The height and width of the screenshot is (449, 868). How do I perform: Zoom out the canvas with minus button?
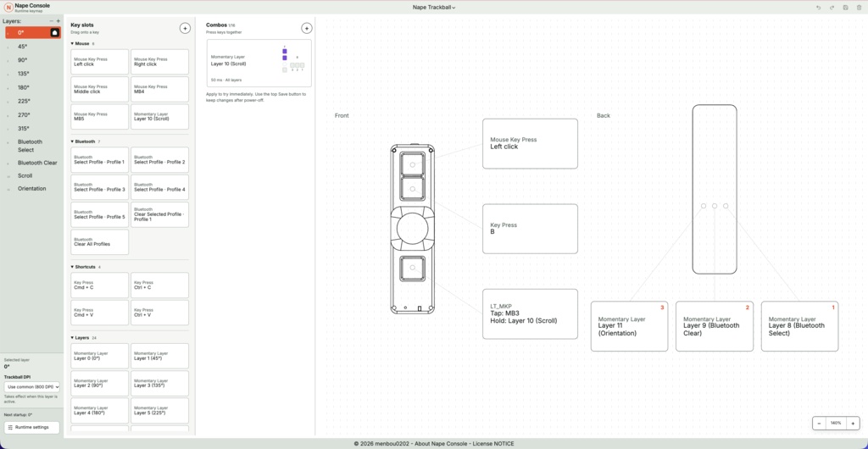tap(820, 423)
